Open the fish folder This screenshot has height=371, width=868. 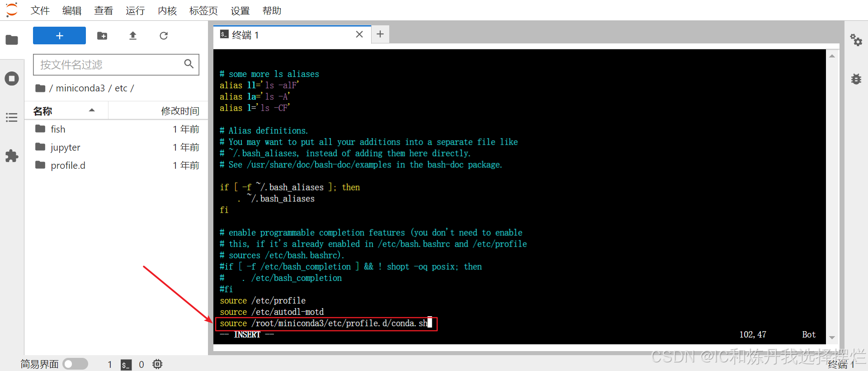(116, 129)
